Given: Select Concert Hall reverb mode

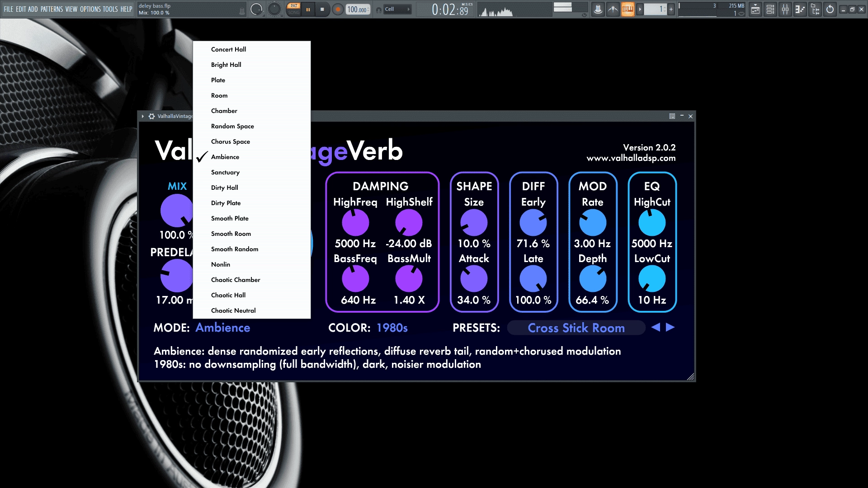Looking at the screenshot, I should coord(252,49).
